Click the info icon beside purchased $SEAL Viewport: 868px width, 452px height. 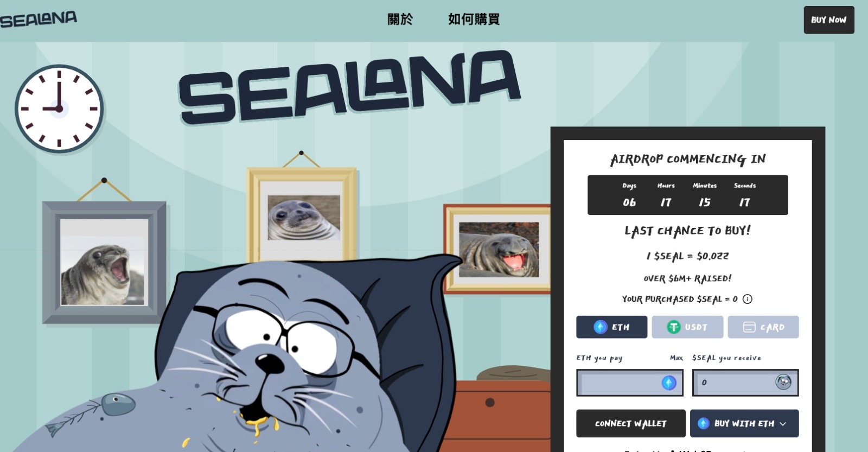click(x=747, y=299)
